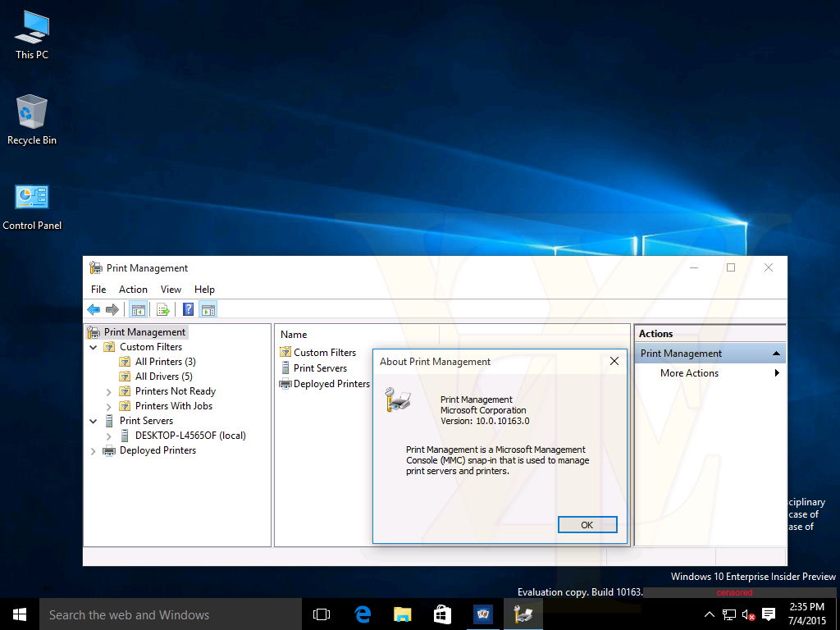Select Printers With Jobs filter
The width and height of the screenshot is (840, 630).
(174, 406)
